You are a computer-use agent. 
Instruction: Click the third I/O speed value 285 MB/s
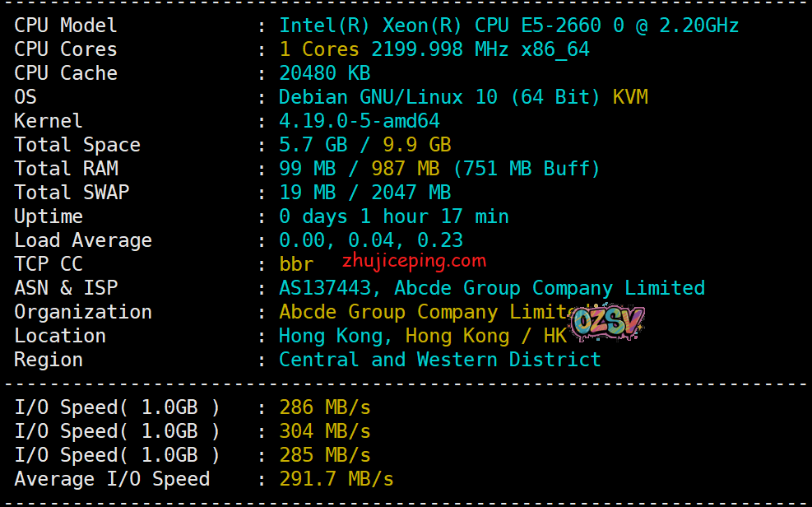click(325, 454)
